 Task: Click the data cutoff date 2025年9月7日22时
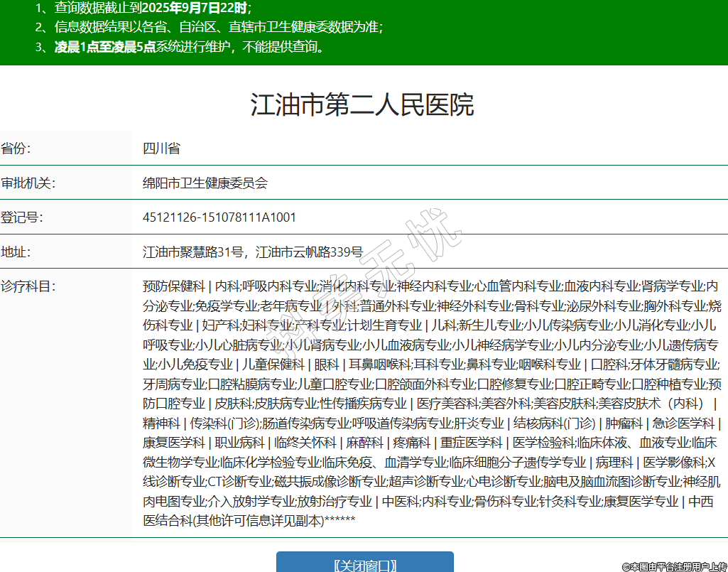[195, 8]
